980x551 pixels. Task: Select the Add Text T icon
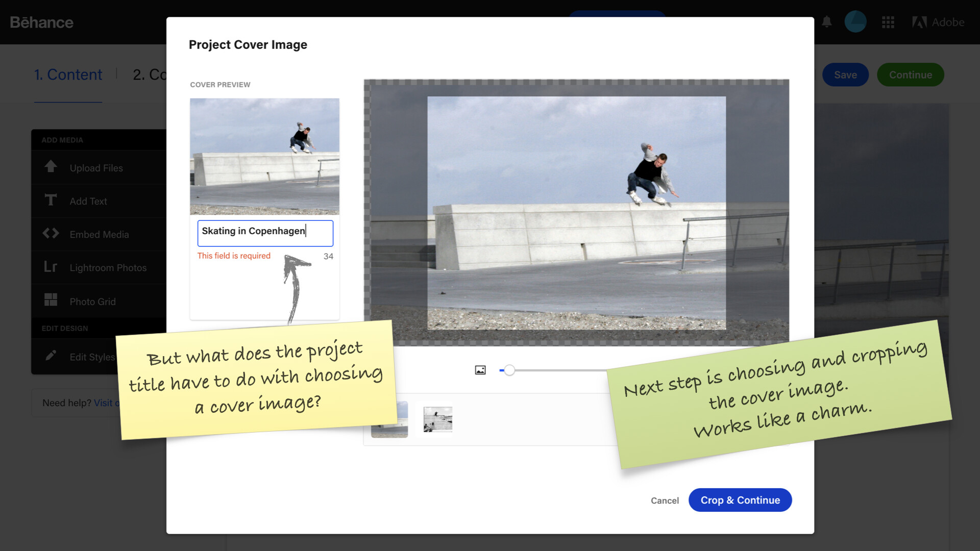[x=51, y=200]
